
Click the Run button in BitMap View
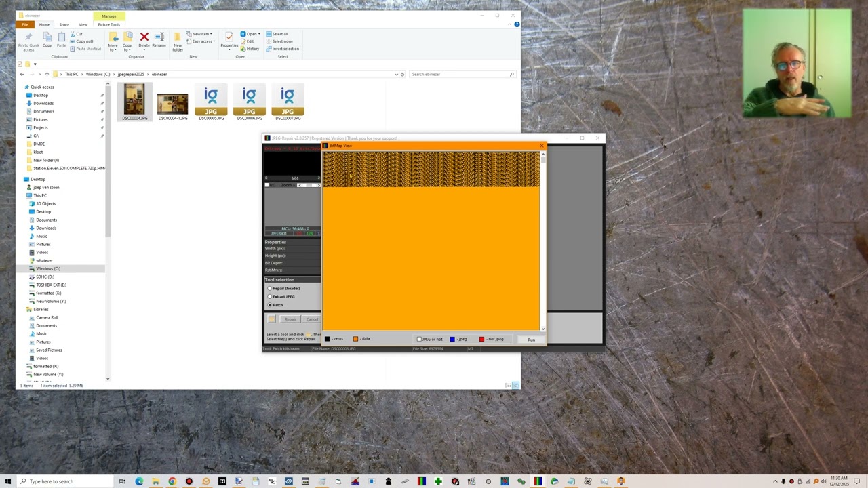coord(531,340)
